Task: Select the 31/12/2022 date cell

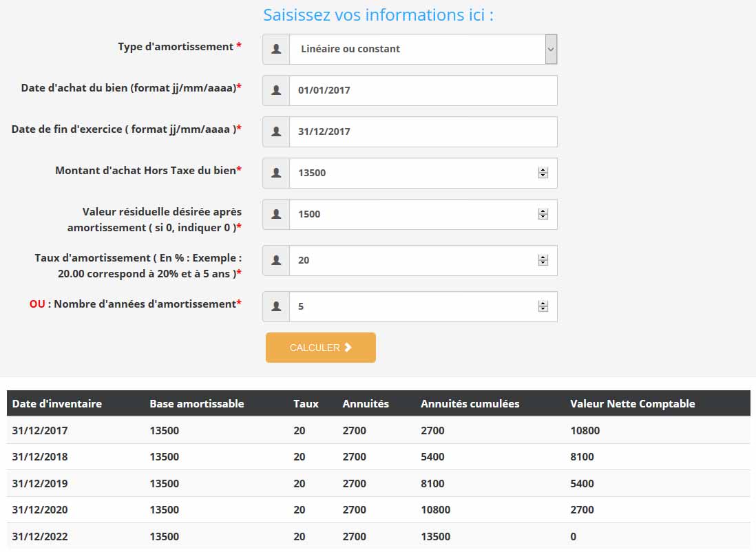Action: (40, 537)
